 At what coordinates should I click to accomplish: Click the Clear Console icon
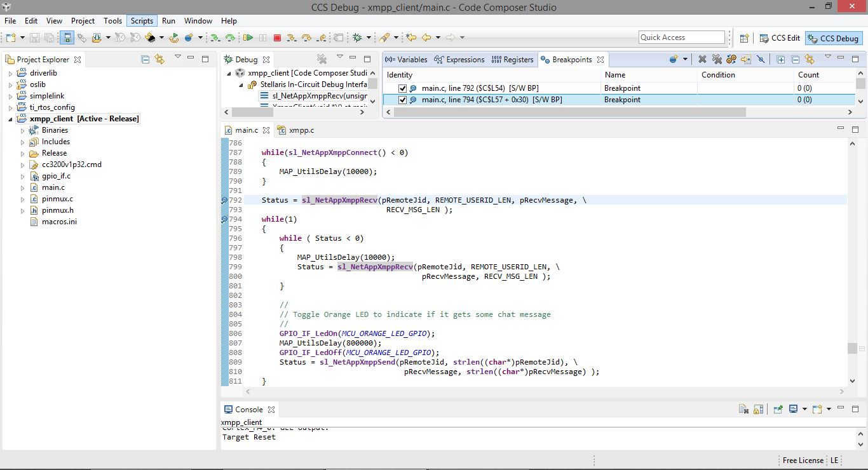tap(743, 409)
